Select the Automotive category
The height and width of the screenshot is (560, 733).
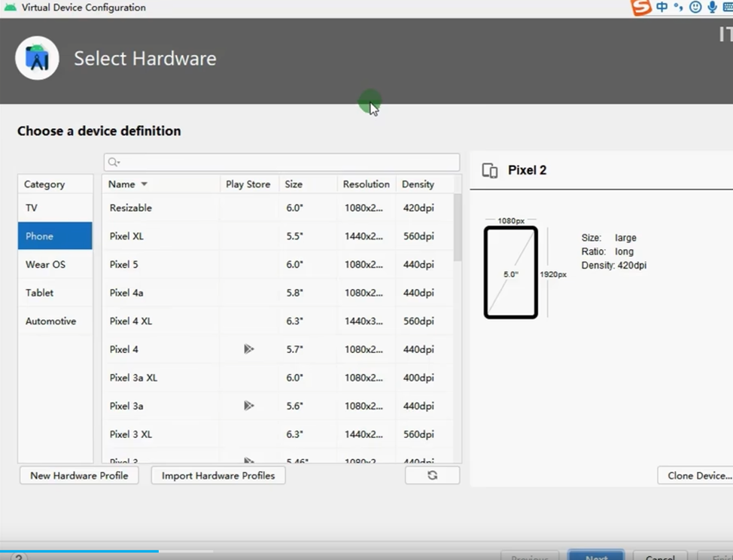pyautogui.click(x=55, y=321)
